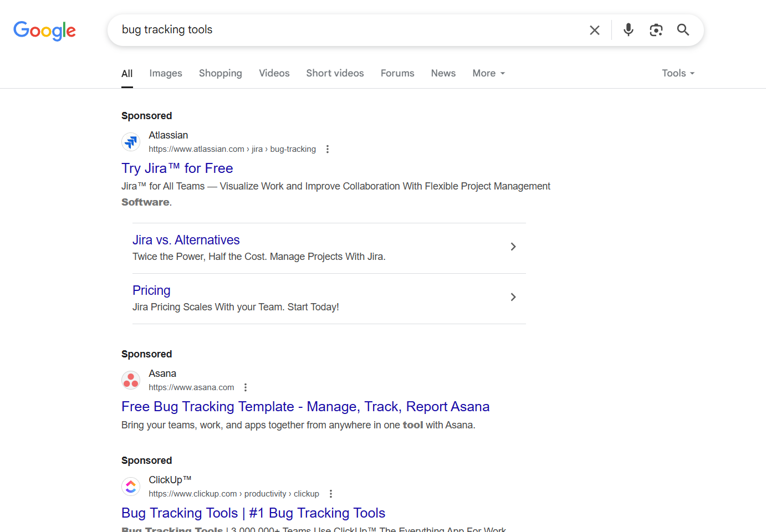The height and width of the screenshot is (532, 766).
Task: Open three-dot menu beside ClickUp URL
Action: click(331, 494)
